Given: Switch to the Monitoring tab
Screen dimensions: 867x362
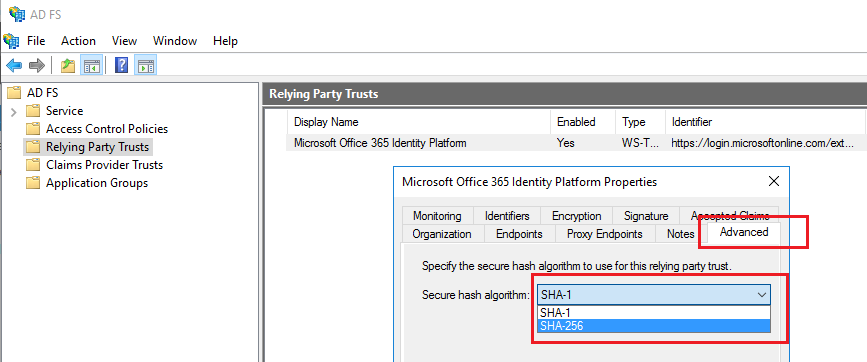Looking at the screenshot, I should click(437, 216).
